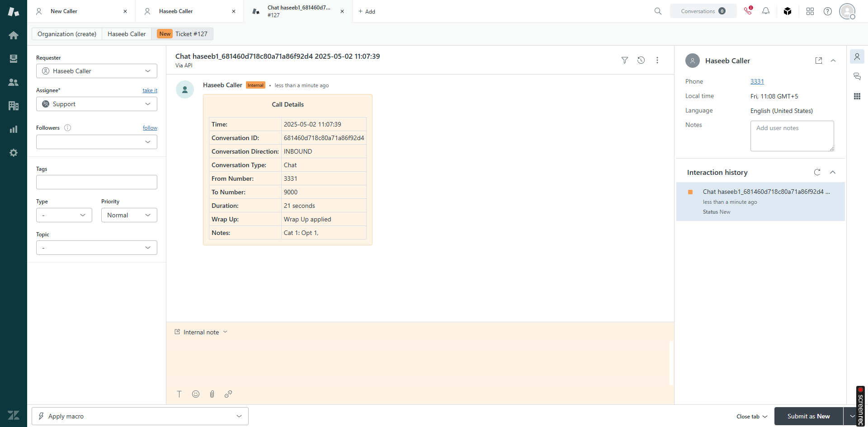The width and height of the screenshot is (868, 427).
Task: Click the conversation filter funnel icon
Action: pos(624,60)
